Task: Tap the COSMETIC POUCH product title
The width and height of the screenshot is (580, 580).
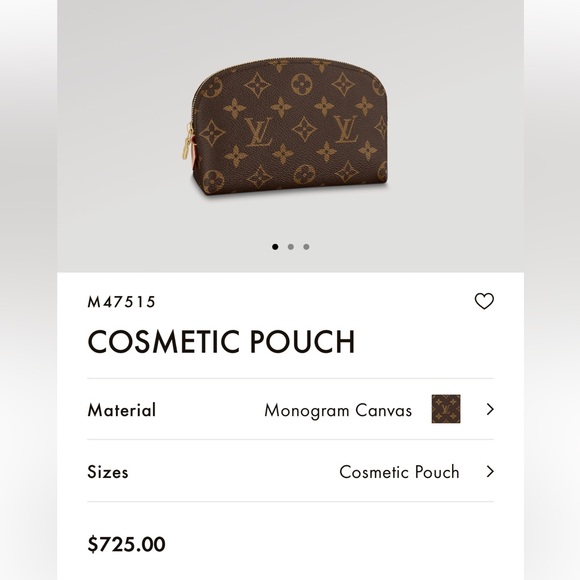Action: point(221,341)
